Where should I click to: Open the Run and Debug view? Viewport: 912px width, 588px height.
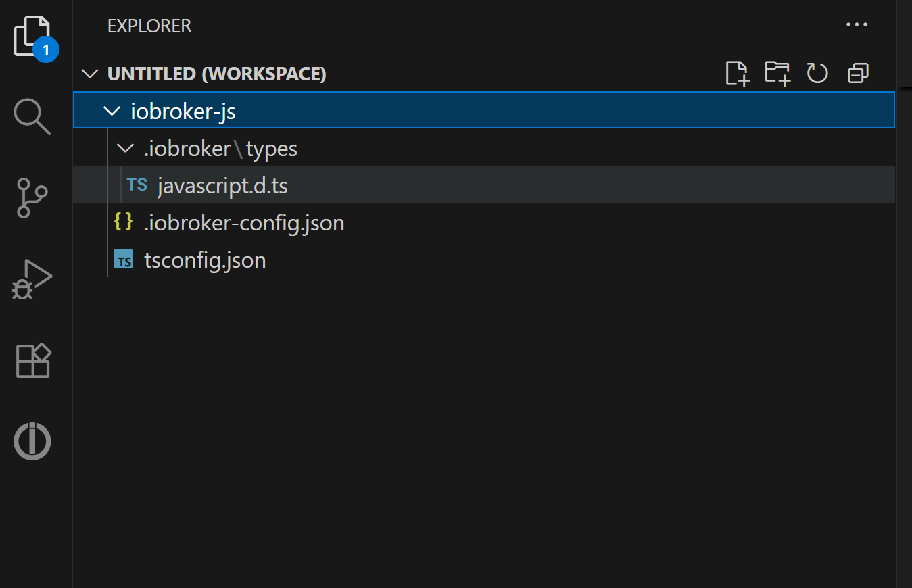32,278
